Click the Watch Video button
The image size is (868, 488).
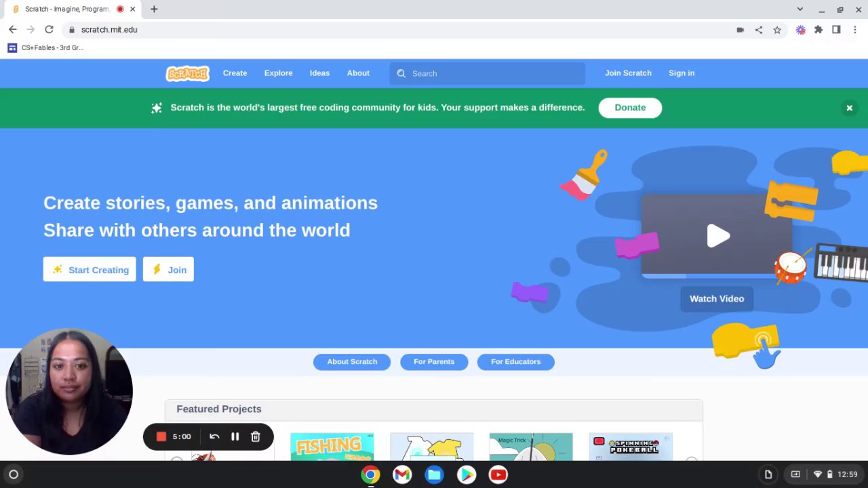coord(717,299)
